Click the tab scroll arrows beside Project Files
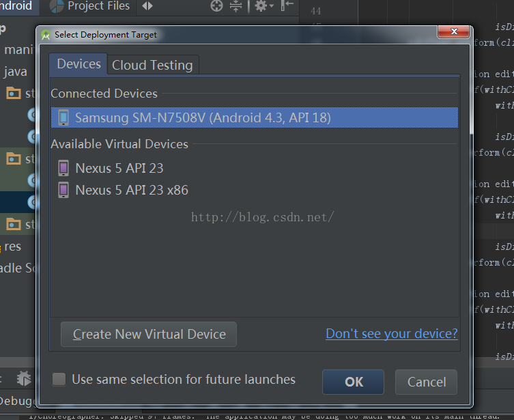 click(147, 6)
